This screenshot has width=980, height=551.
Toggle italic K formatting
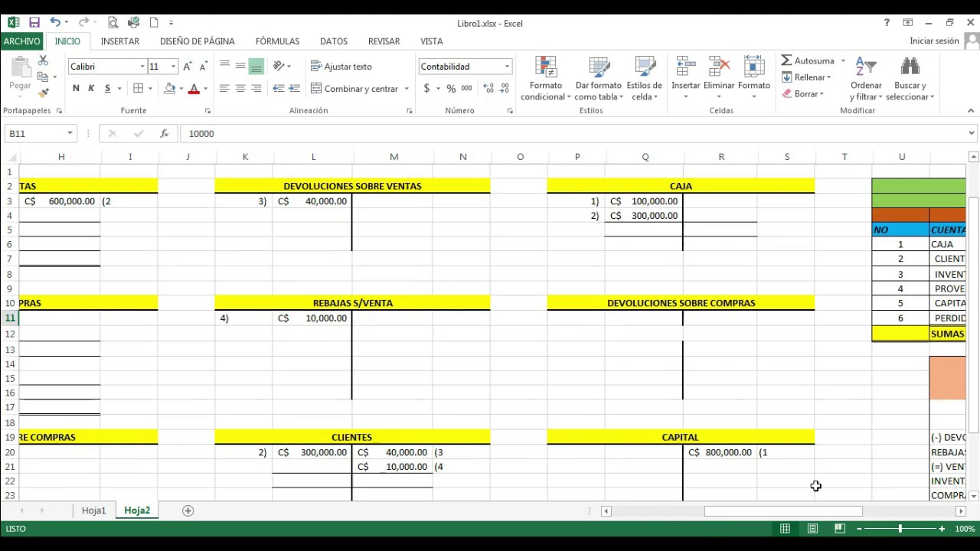point(91,89)
